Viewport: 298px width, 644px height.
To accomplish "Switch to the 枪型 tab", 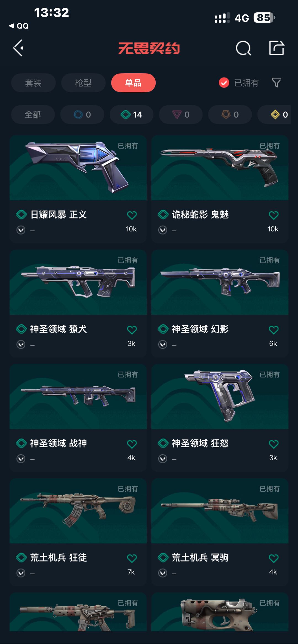I will coord(83,83).
